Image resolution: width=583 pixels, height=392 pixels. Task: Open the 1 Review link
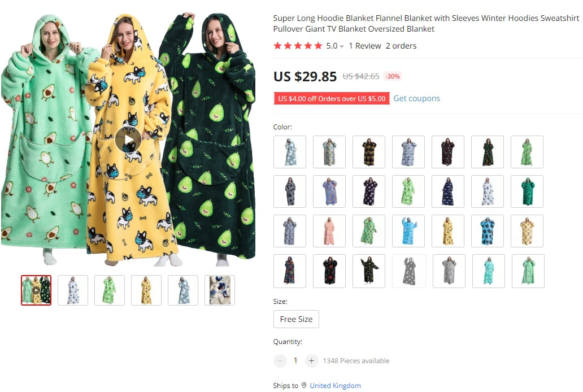pos(365,46)
